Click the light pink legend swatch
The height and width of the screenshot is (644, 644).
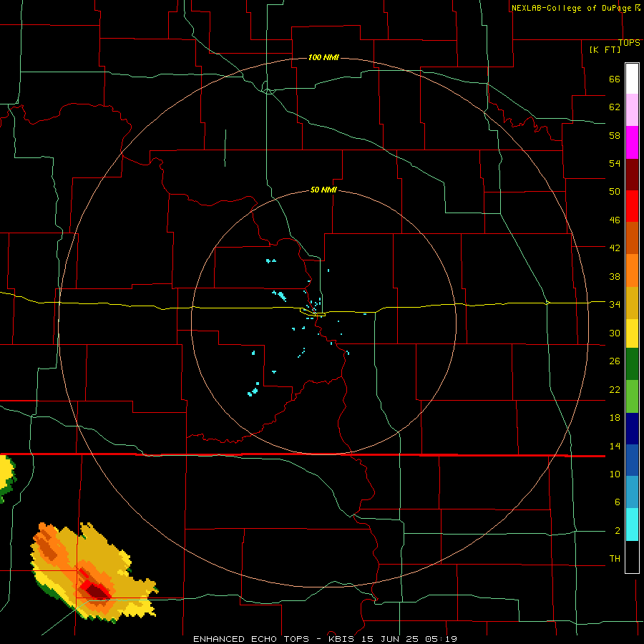click(632, 109)
